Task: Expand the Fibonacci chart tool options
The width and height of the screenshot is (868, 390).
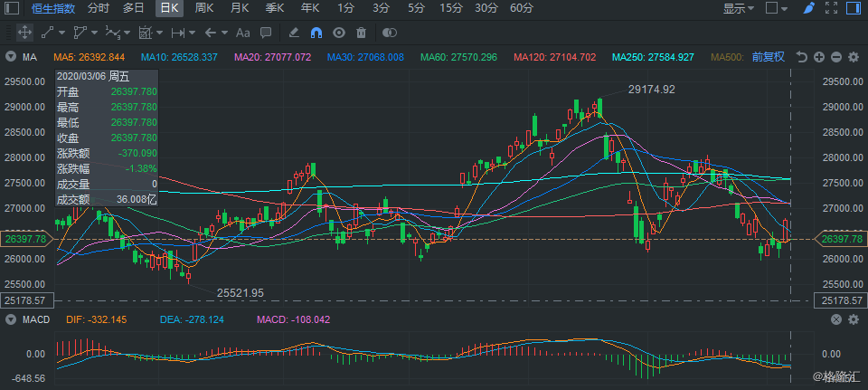Action: coord(159,33)
